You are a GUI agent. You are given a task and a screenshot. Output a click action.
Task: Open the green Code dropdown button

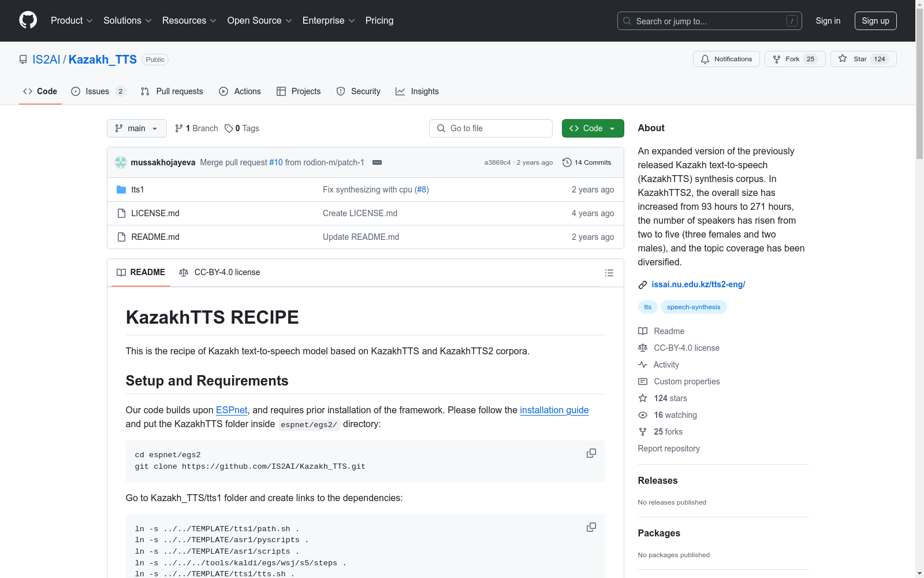click(593, 128)
